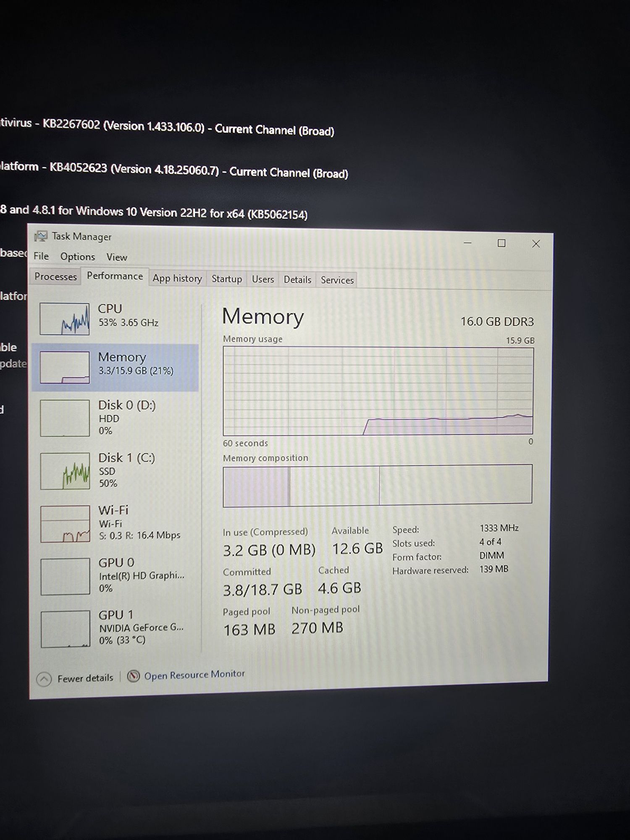Switch to the App history tab
The image size is (630, 840).
coord(177,278)
